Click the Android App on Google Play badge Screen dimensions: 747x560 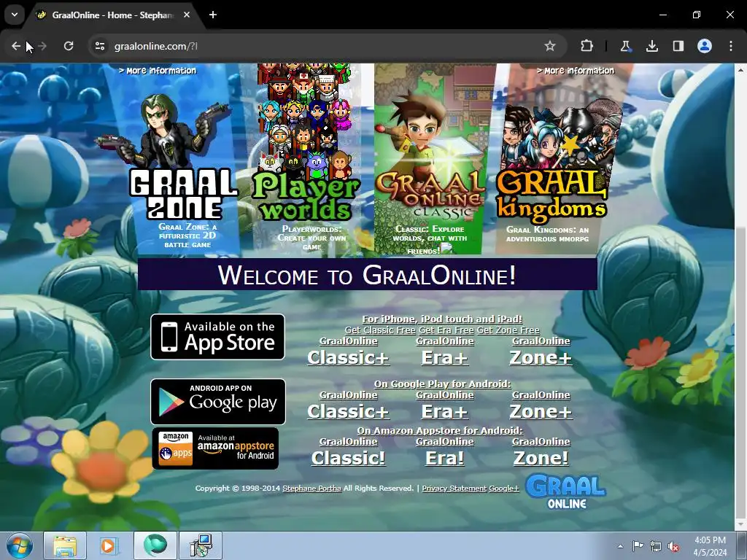[x=218, y=402]
